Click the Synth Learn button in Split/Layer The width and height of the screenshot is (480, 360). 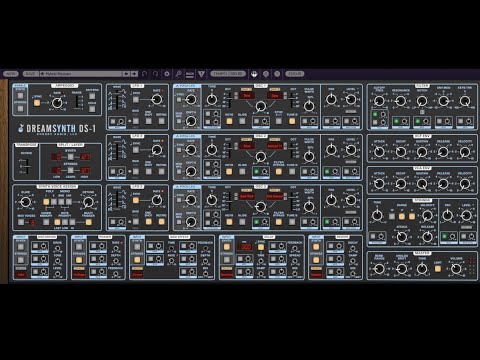point(70,157)
